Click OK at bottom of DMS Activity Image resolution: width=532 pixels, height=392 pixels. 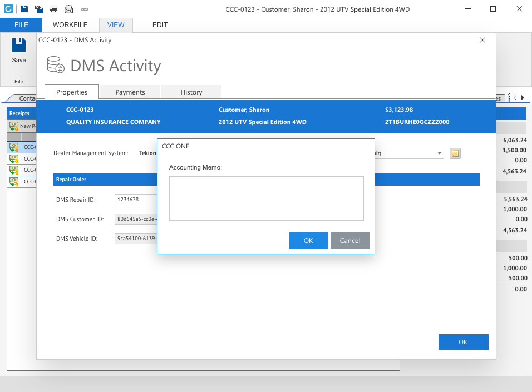click(463, 342)
